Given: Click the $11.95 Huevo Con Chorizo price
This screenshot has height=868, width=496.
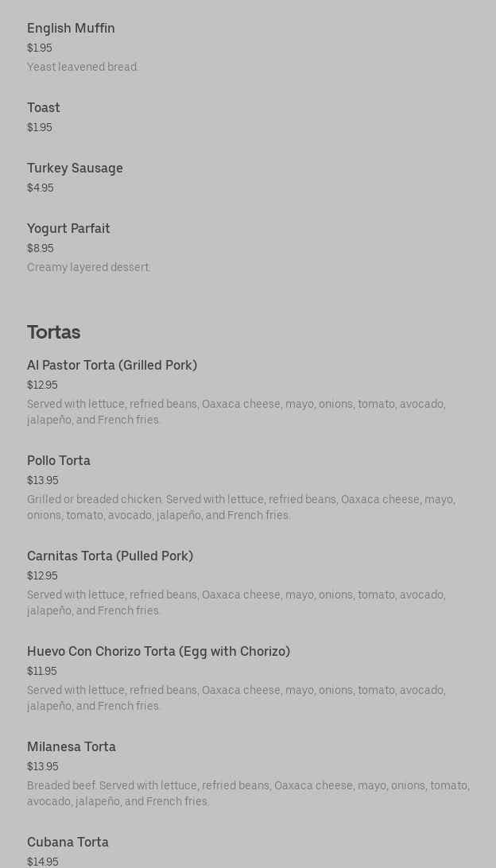Looking at the screenshot, I should (42, 671).
